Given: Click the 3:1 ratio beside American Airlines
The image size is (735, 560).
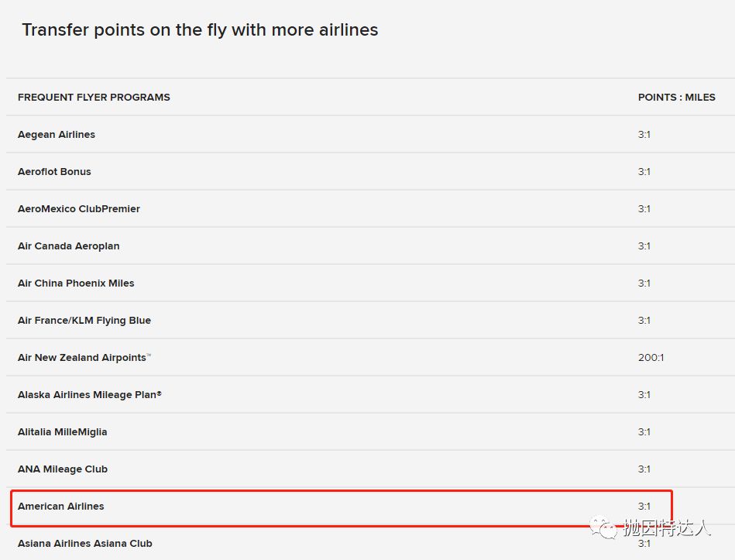Looking at the screenshot, I should click(644, 507).
